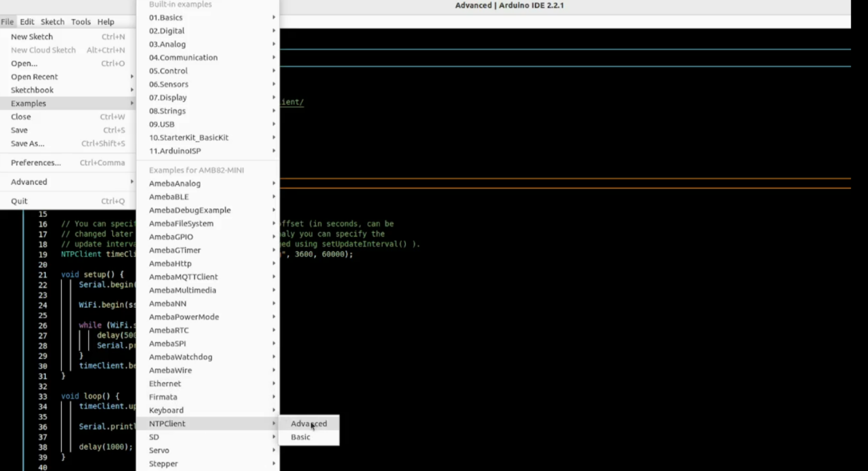Click the 'void loop()' code line

[x=90, y=396]
